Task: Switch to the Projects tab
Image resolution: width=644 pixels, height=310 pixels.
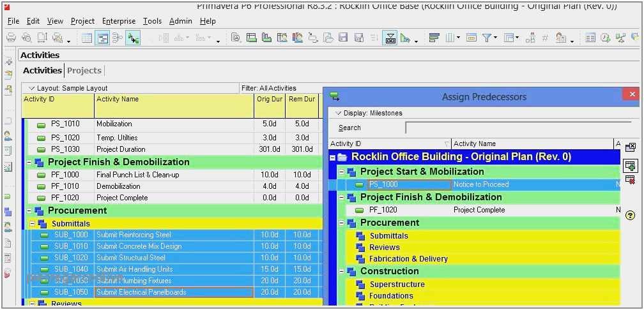Action: [84, 70]
